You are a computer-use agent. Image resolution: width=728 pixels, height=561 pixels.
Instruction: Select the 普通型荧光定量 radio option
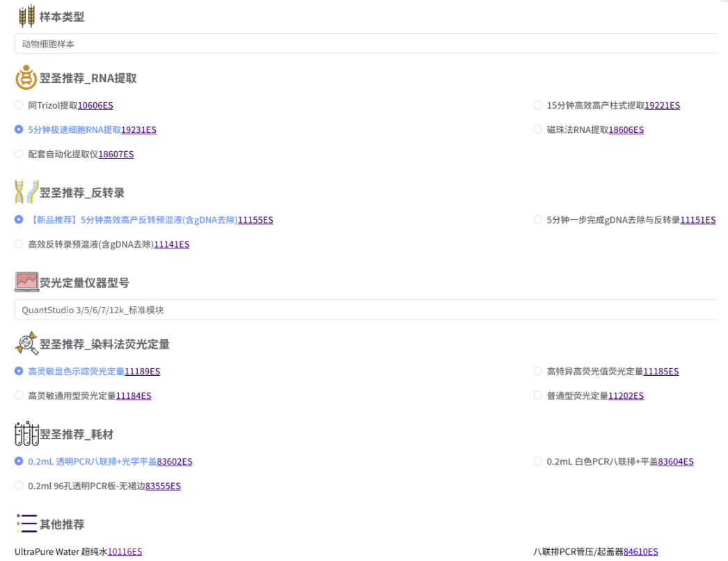pos(537,395)
